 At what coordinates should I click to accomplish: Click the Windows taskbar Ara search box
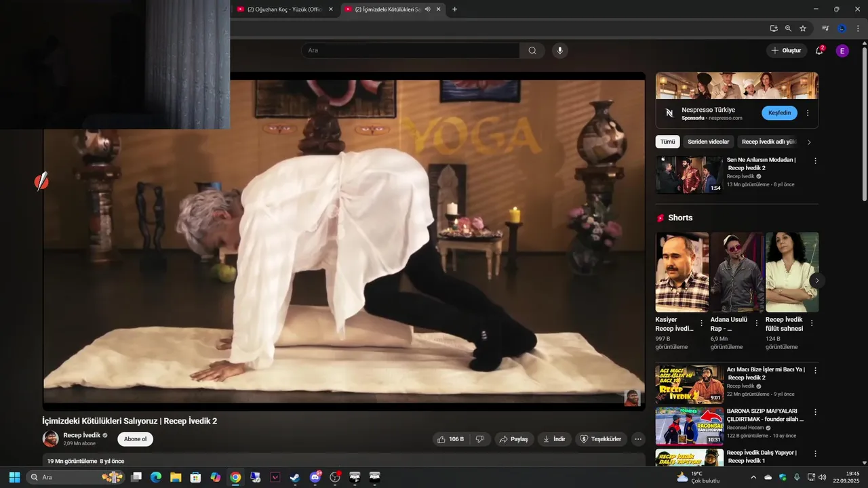point(75,477)
